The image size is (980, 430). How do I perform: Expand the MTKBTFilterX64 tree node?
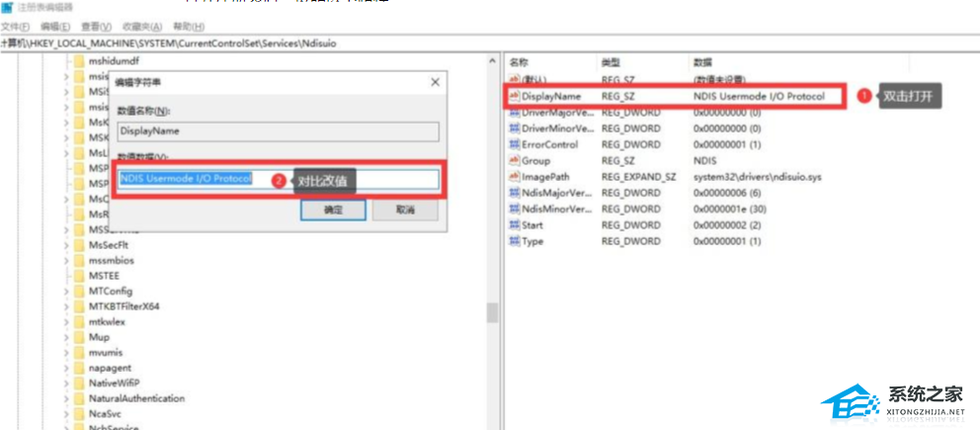[x=66, y=306]
